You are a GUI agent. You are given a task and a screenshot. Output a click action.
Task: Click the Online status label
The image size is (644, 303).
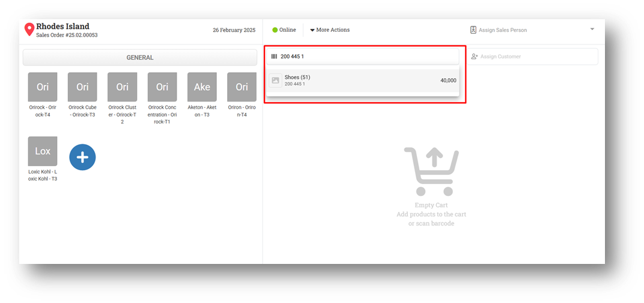(288, 30)
